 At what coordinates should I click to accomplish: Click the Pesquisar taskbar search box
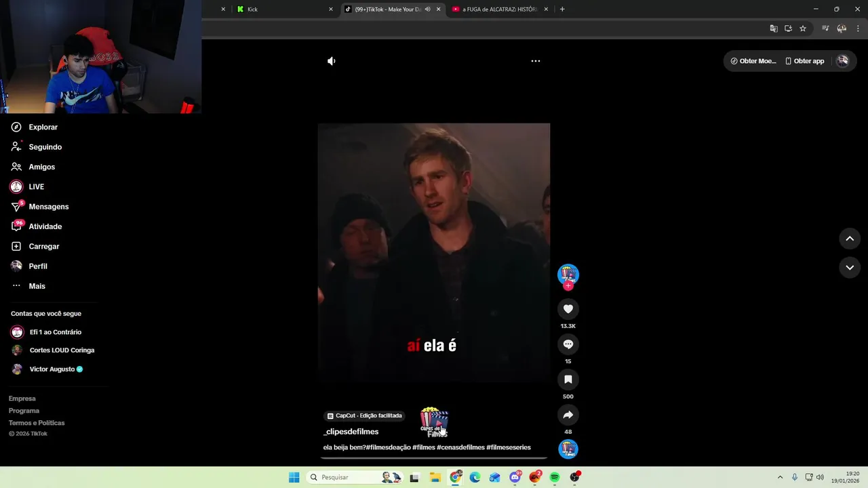point(354,478)
